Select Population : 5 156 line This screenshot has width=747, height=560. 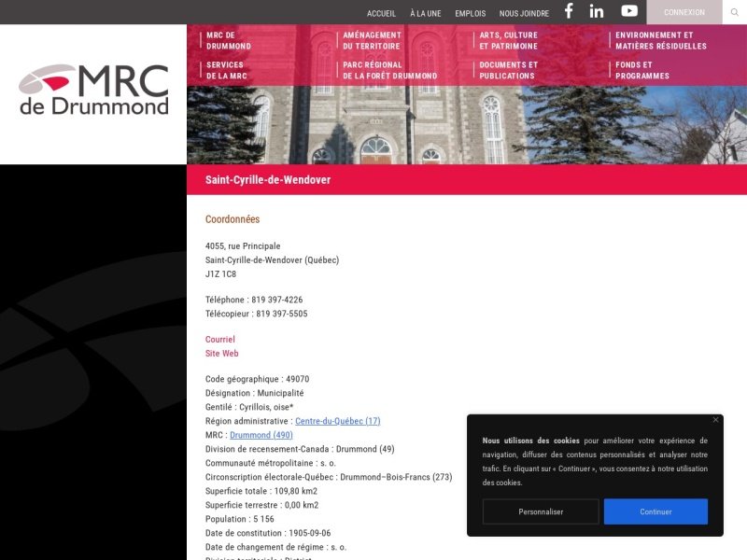click(240, 519)
